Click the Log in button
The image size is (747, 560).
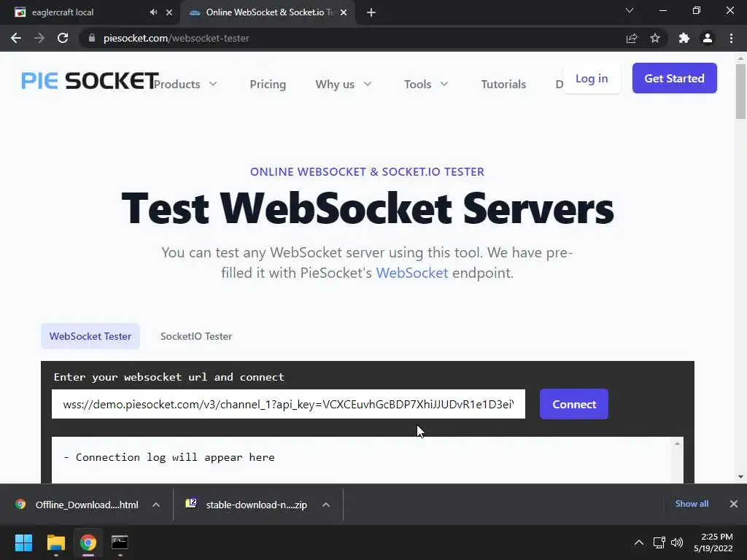(592, 79)
